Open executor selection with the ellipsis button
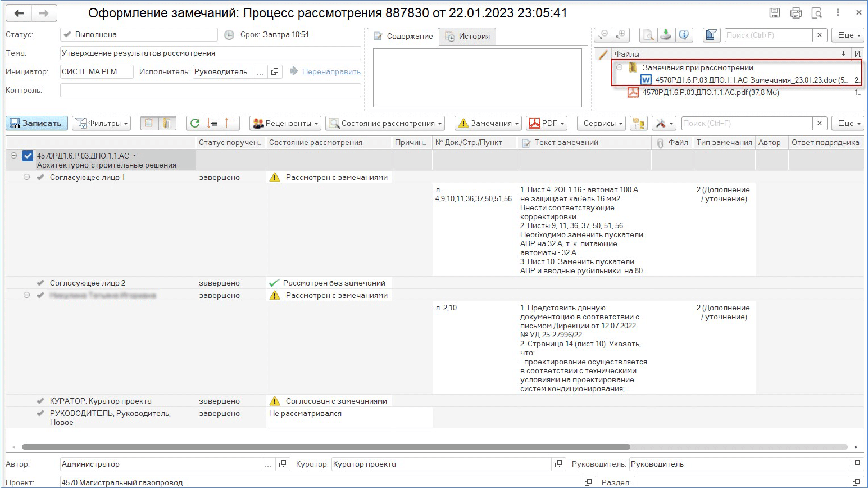868x488 pixels. [259, 71]
